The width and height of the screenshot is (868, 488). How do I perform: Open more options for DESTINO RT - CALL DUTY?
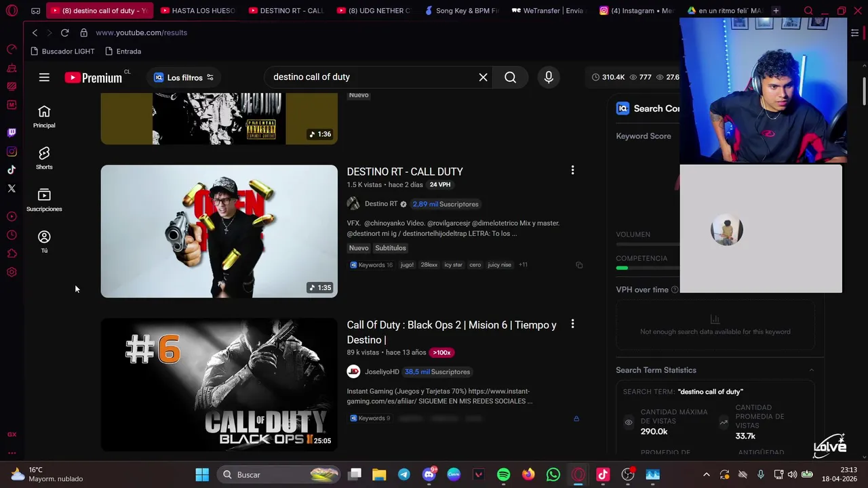pos(572,171)
